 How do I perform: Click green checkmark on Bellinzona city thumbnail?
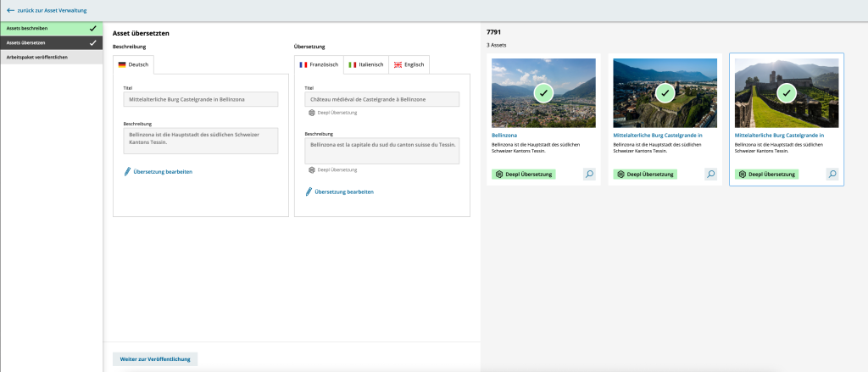pos(543,92)
